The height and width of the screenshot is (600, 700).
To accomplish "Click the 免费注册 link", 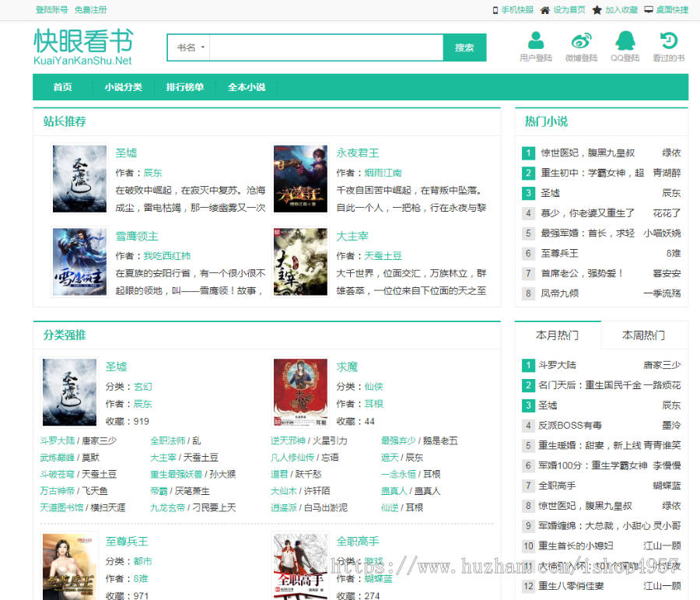I will pyautogui.click(x=91, y=10).
